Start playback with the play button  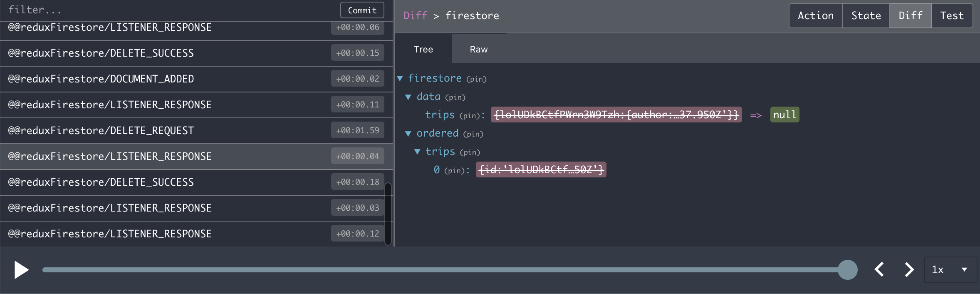pos(21,270)
